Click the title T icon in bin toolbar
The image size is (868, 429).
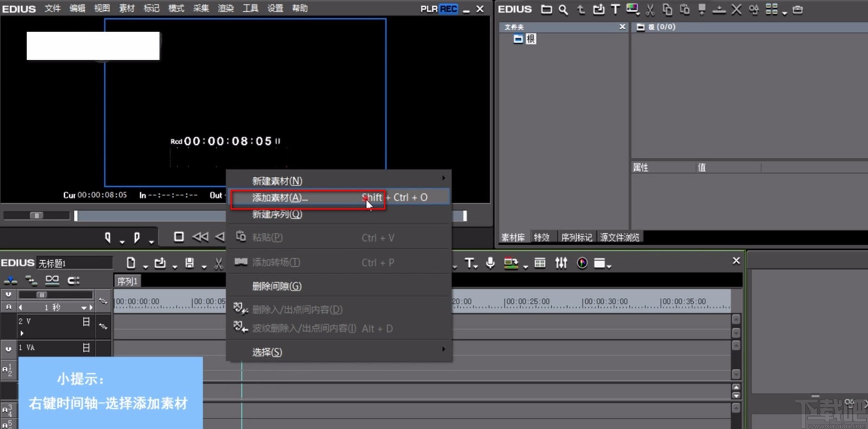tap(615, 10)
